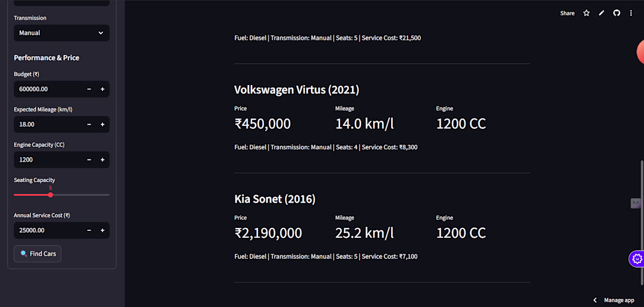
Task: Click the purple gear settings icon
Action: 637,258
